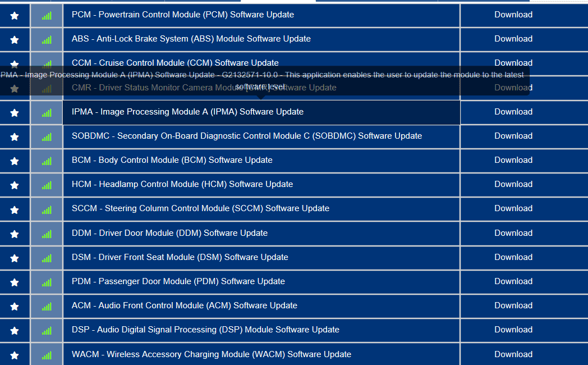
Task: Select HCM Headlamp Control Module Software Update
Action: point(182,184)
